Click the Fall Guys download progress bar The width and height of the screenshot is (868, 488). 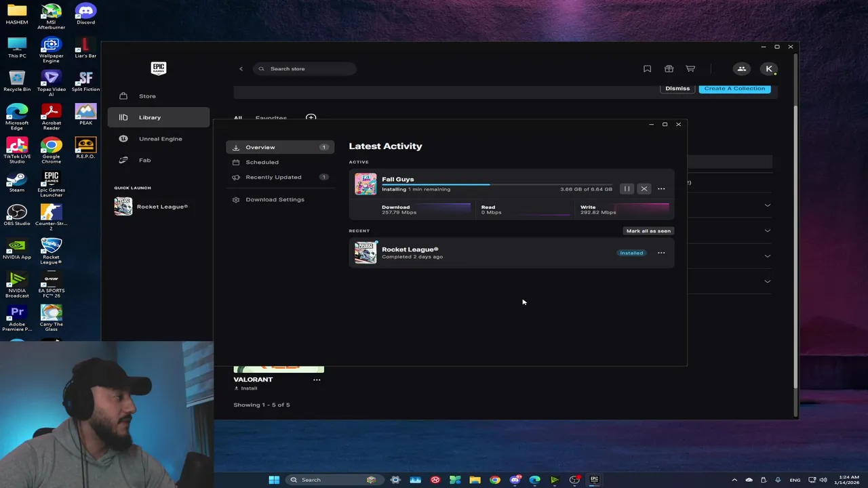click(497, 184)
